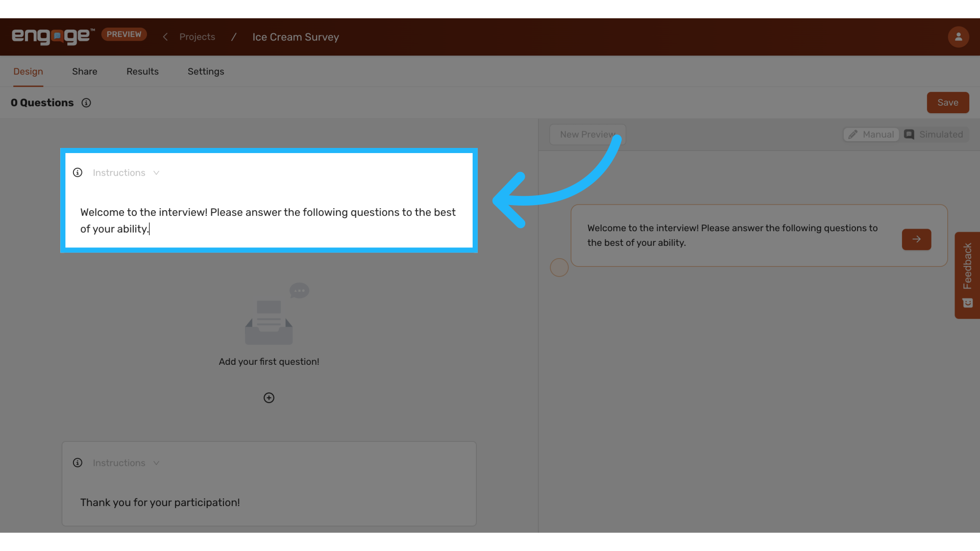Screen dimensions: 980x551
Task: Click info icon of welcome Instructions block
Action: (x=78, y=172)
